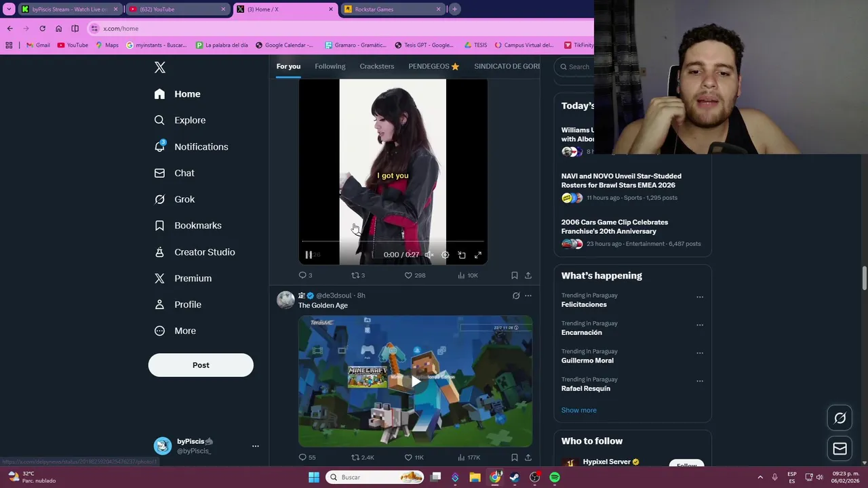Open Premium in the sidebar
The width and height of the screenshot is (868, 488).
183,279
